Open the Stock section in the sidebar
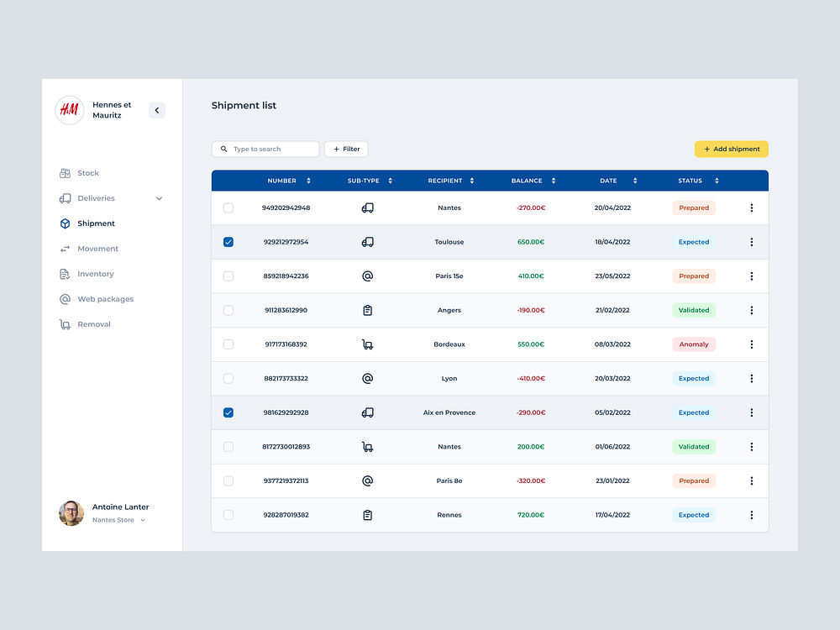 (66, 173)
